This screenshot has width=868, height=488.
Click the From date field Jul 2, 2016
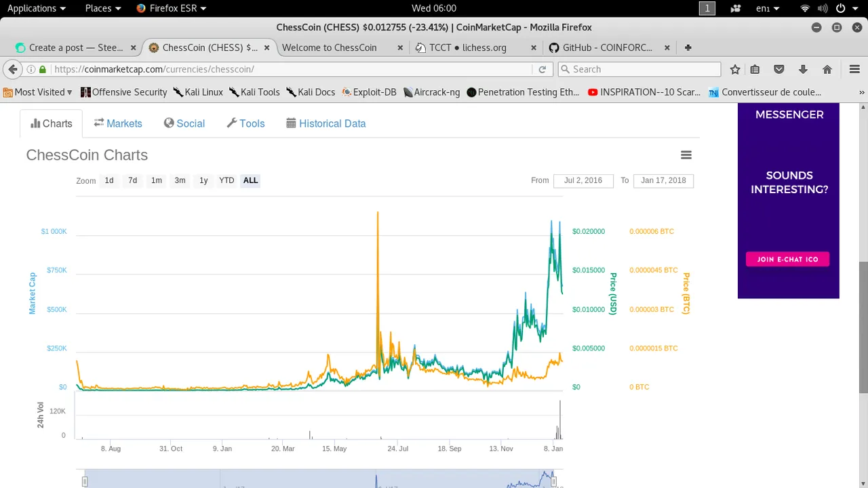click(583, 180)
